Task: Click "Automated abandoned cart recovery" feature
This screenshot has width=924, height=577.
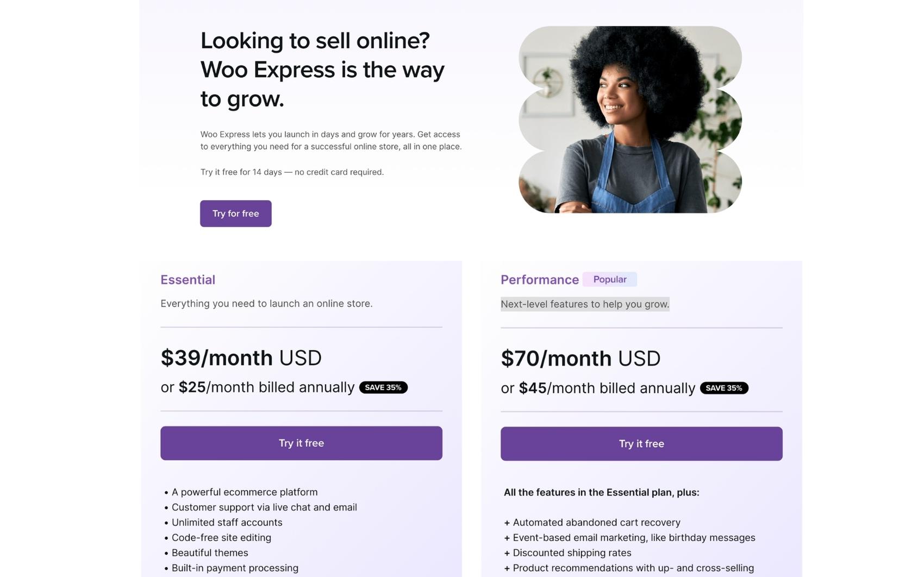Action: tap(596, 523)
